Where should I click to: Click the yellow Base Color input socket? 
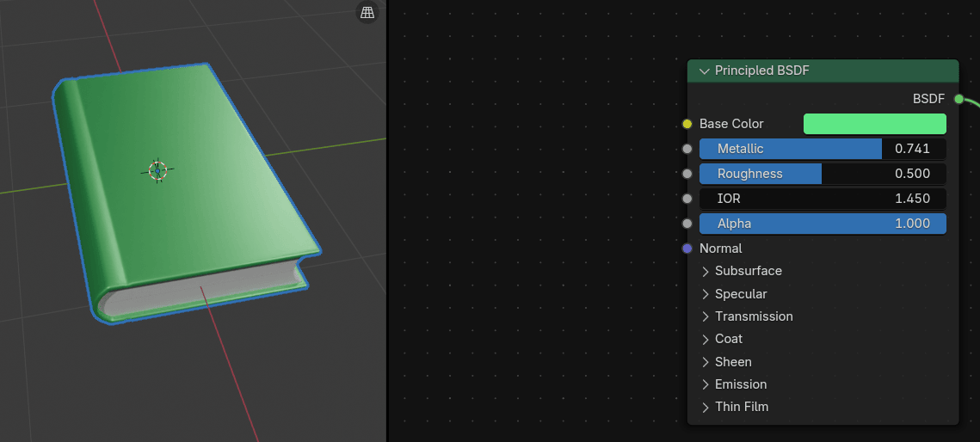pos(687,124)
